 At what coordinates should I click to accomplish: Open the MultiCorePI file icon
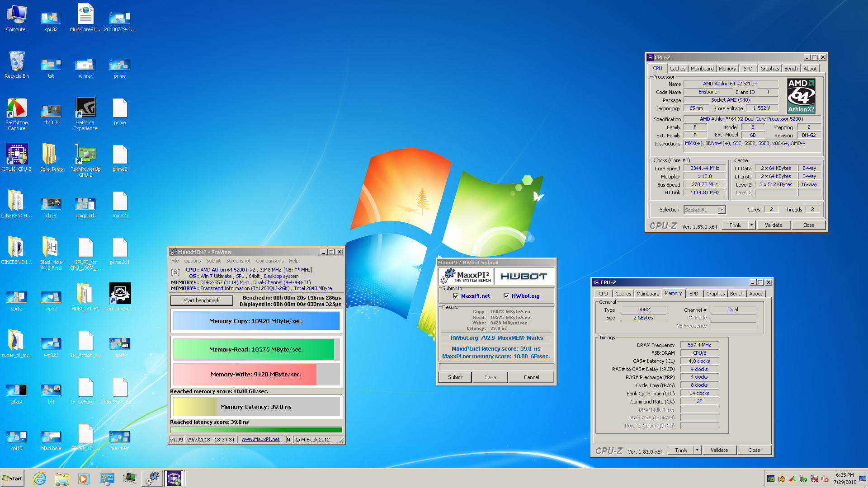(85, 18)
